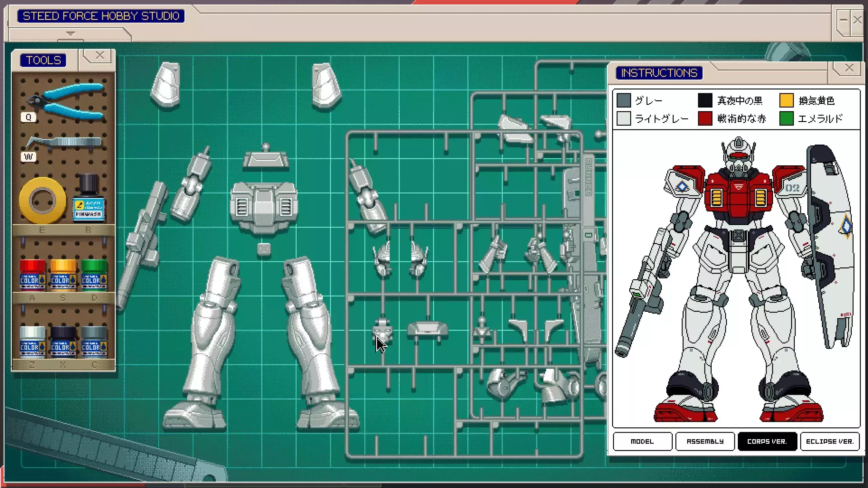Choose the green paint jar
Viewport: 868px width, 488px height.
pos(94,275)
